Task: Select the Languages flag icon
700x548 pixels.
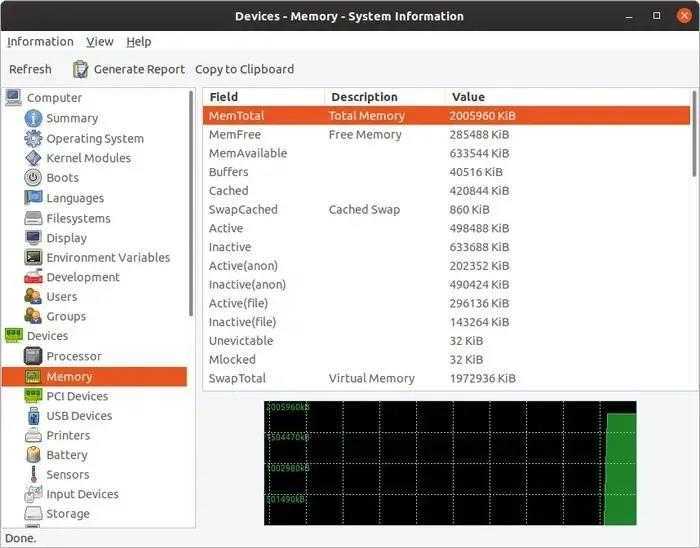Action: click(x=33, y=197)
